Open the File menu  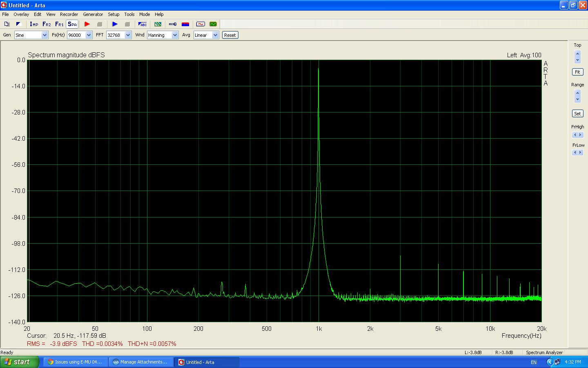tap(5, 14)
